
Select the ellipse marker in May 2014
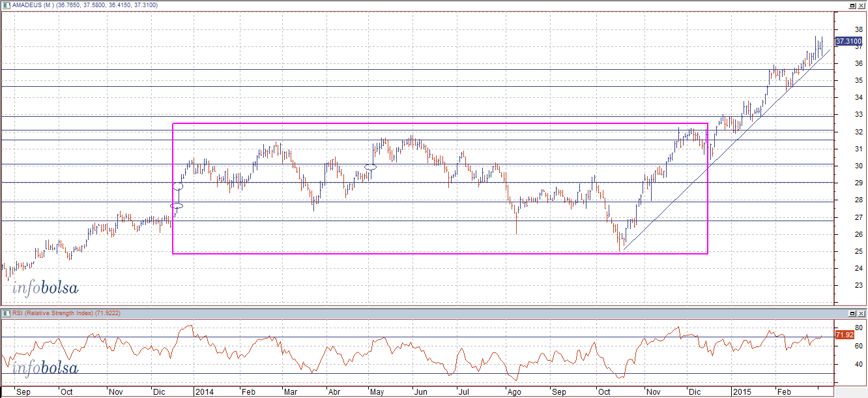tap(370, 167)
